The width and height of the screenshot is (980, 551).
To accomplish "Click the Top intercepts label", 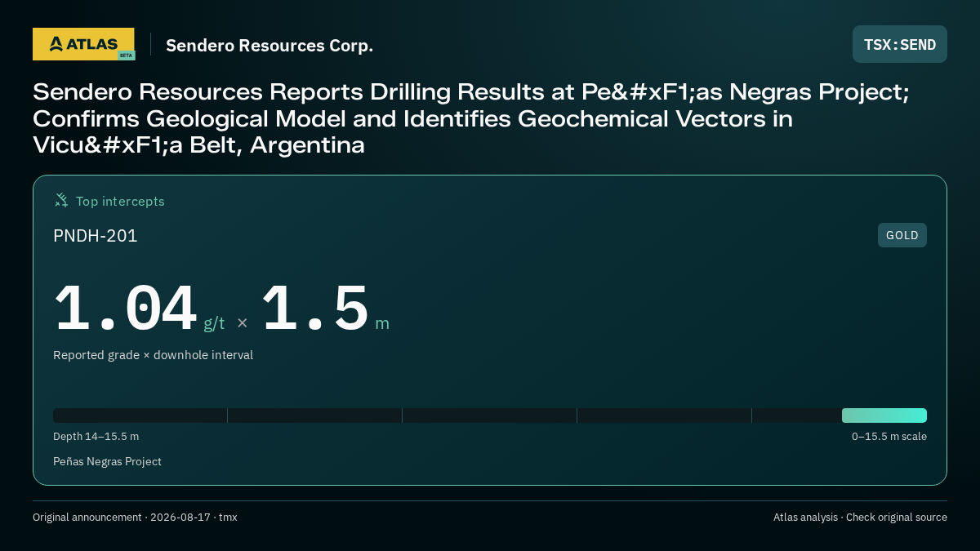I will [x=120, y=201].
